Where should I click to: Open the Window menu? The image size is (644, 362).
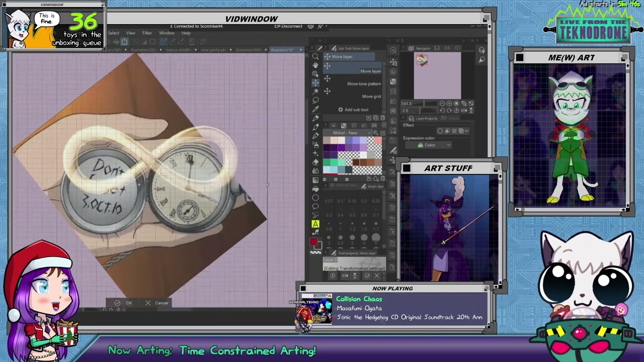(167, 33)
